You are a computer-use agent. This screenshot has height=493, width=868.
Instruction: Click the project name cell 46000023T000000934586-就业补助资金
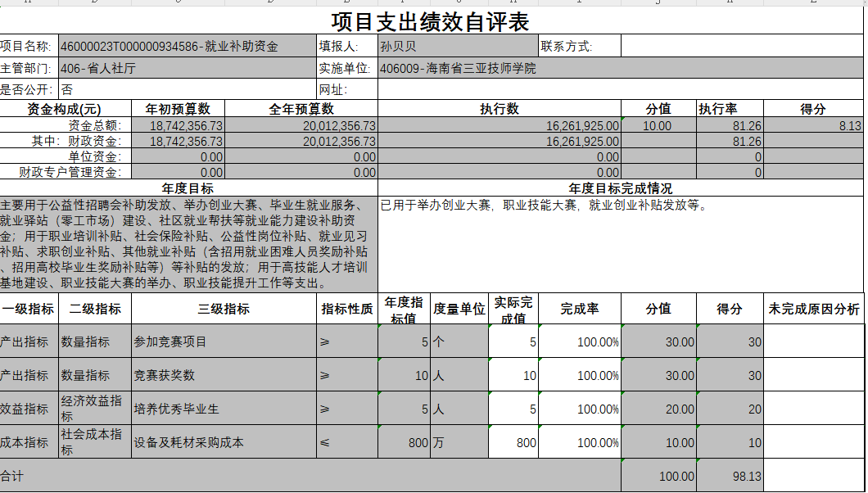tap(188, 47)
